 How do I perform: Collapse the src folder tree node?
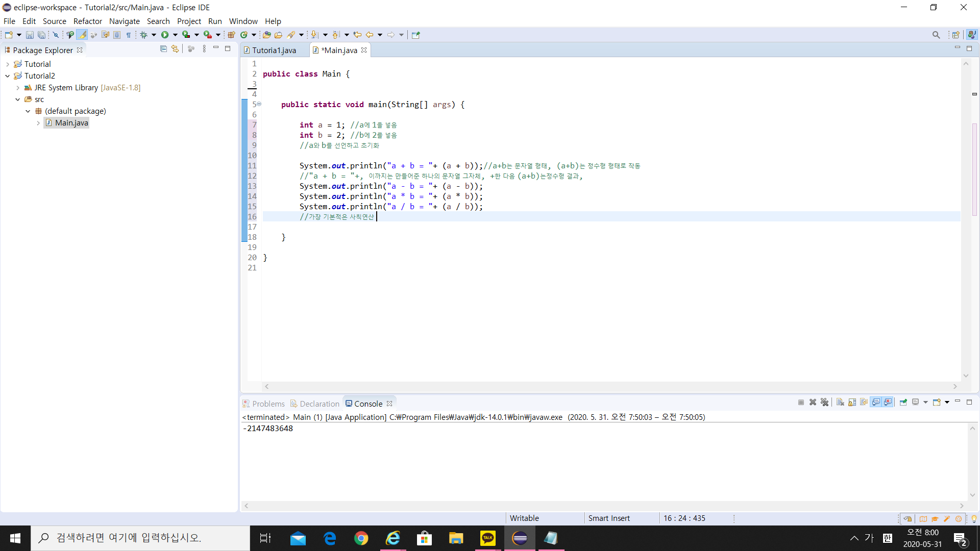(x=18, y=99)
